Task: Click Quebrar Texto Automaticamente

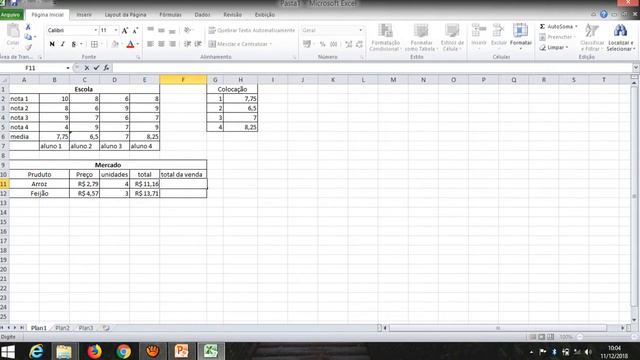Action: tap(251, 30)
